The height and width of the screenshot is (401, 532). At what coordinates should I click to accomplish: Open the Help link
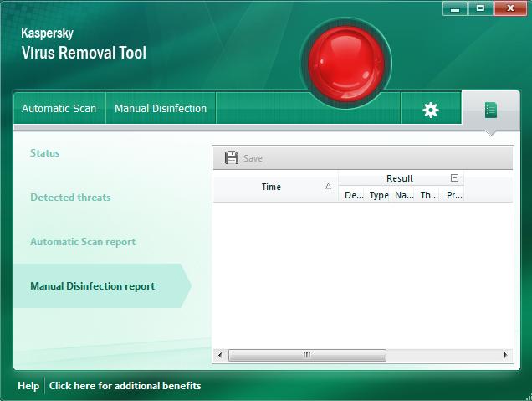pyautogui.click(x=28, y=386)
